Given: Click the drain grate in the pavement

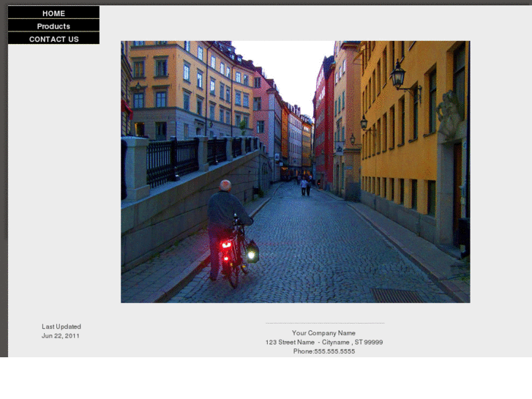Looking at the screenshot, I should pyautogui.click(x=396, y=294).
